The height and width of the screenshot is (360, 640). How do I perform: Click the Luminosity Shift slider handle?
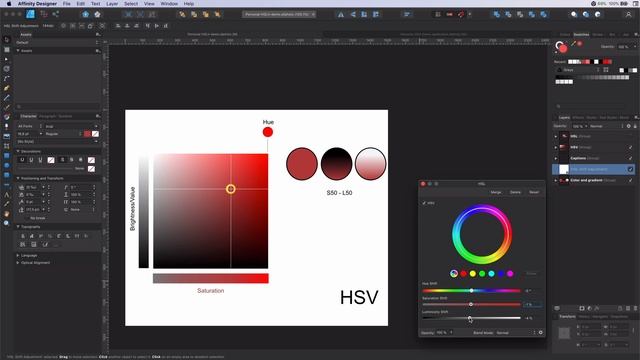tap(469, 318)
